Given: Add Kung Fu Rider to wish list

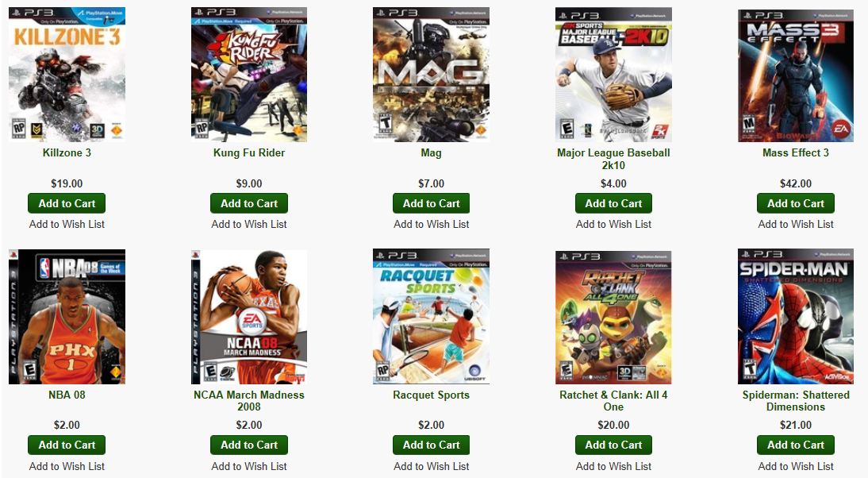Looking at the screenshot, I should coord(249,225).
